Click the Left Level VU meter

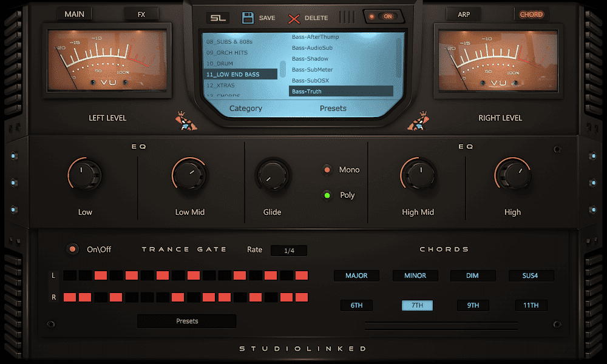[107, 60]
